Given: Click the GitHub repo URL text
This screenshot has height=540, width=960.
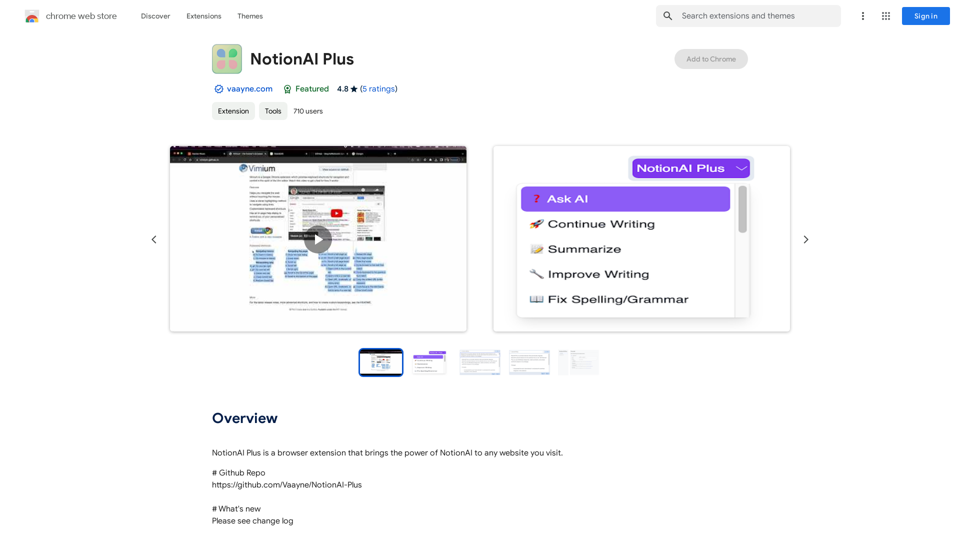Looking at the screenshot, I should coord(287,484).
